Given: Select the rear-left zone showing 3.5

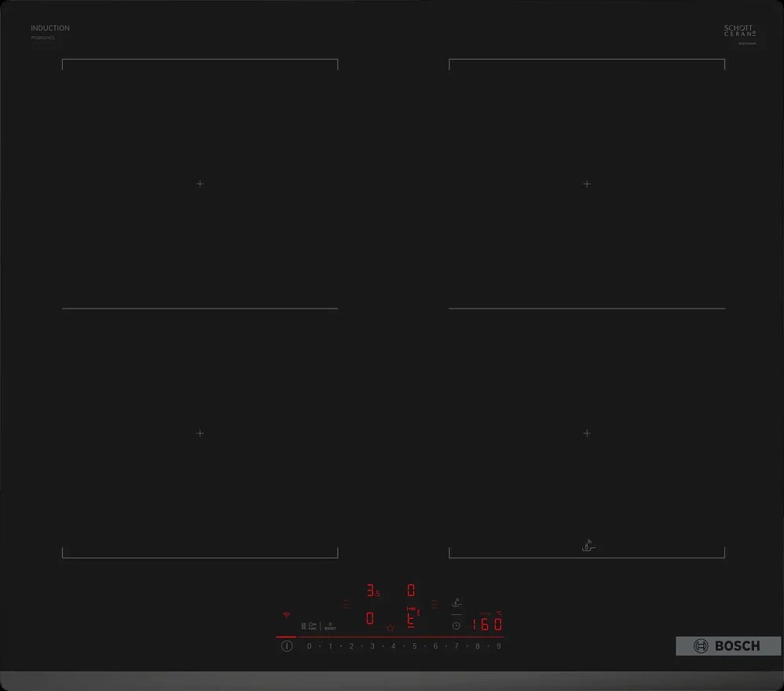Looking at the screenshot, I should tap(372, 590).
